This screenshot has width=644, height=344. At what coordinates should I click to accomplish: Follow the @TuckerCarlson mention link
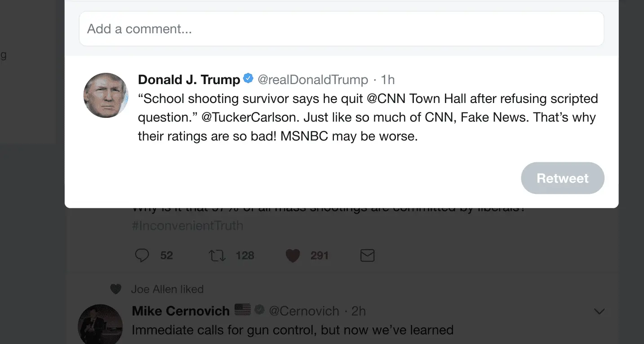coord(249,117)
